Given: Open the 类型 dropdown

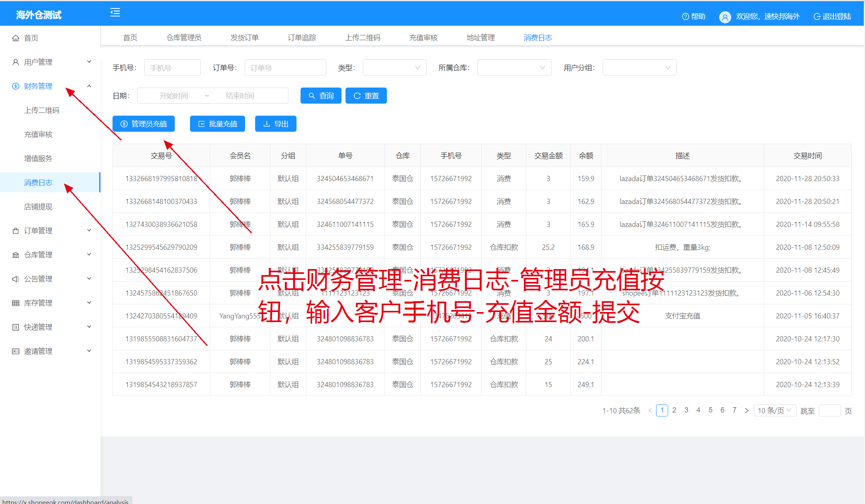Looking at the screenshot, I should point(395,67).
